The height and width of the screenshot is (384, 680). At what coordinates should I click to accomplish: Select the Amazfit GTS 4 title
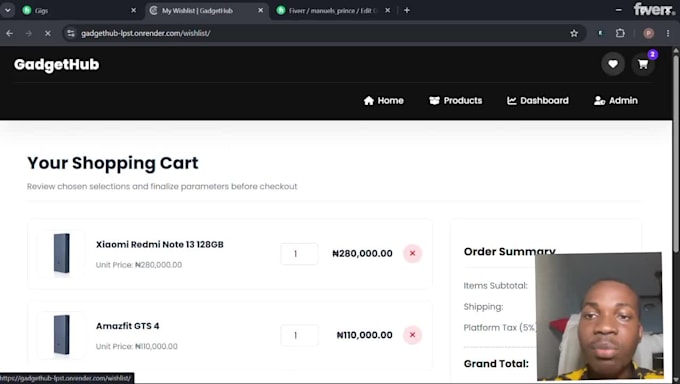(128, 326)
